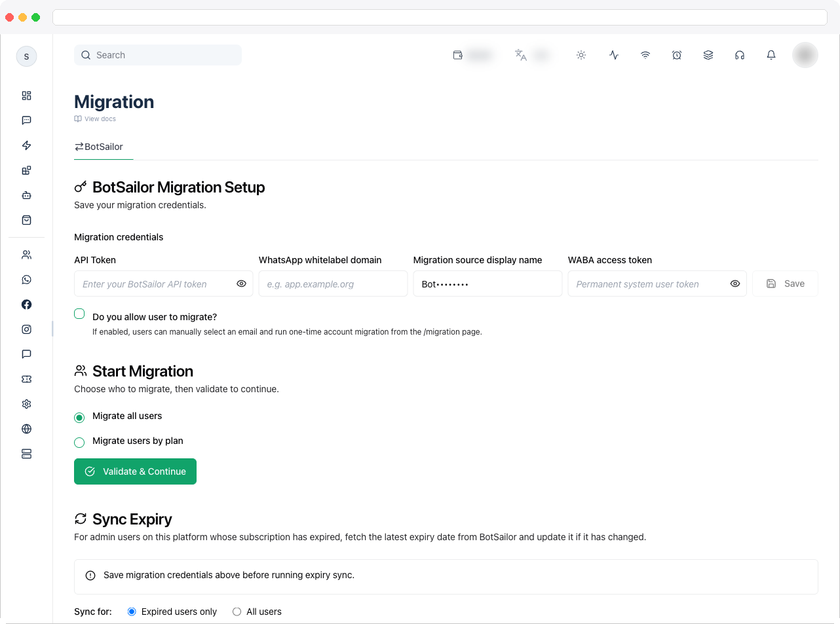Click the layers stack icon in header
This screenshot has width=840, height=624.
pos(708,55)
